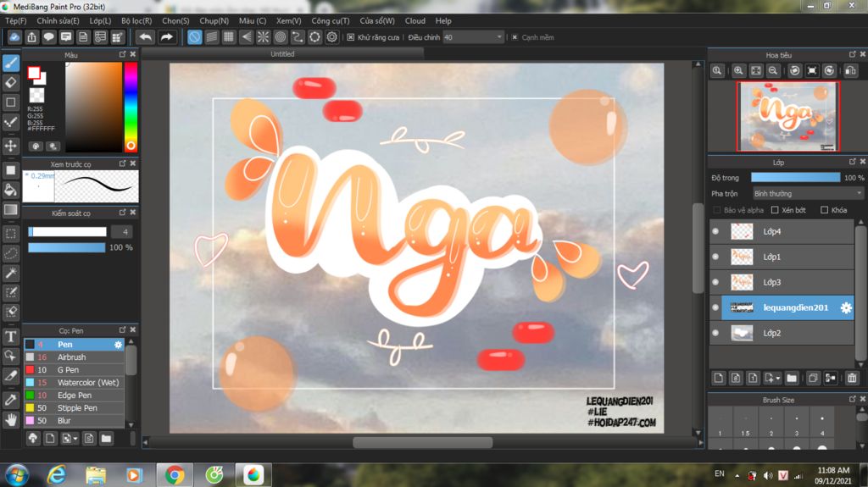Open Google Chrome from the taskbar
The height and width of the screenshot is (487, 868).
175,475
